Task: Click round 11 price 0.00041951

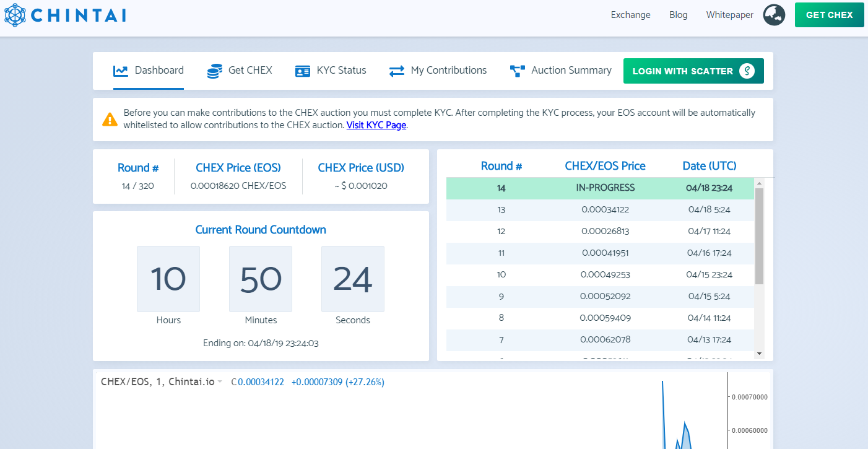Action: click(605, 253)
